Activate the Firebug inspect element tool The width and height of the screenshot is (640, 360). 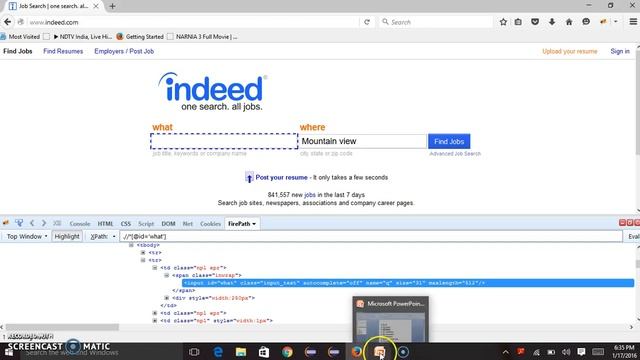point(19,223)
